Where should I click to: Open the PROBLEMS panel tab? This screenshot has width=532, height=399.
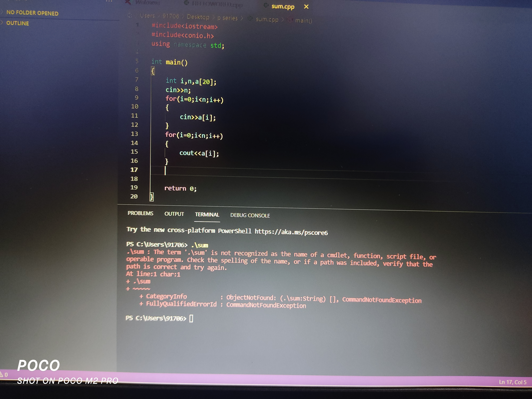[x=140, y=213]
